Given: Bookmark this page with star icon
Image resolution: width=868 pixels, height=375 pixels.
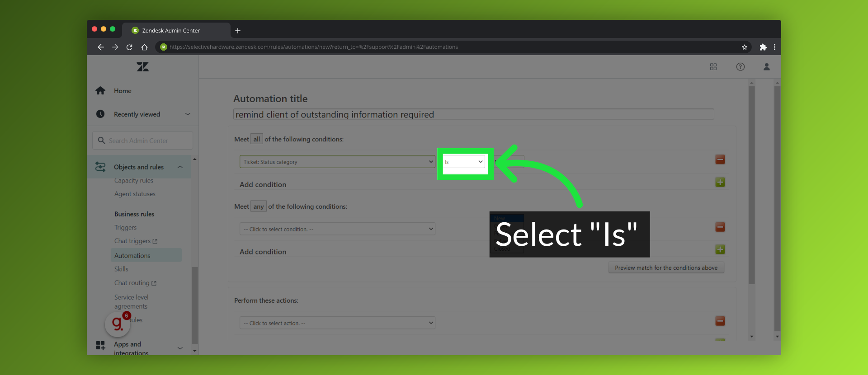Looking at the screenshot, I should (x=744, y=47).
